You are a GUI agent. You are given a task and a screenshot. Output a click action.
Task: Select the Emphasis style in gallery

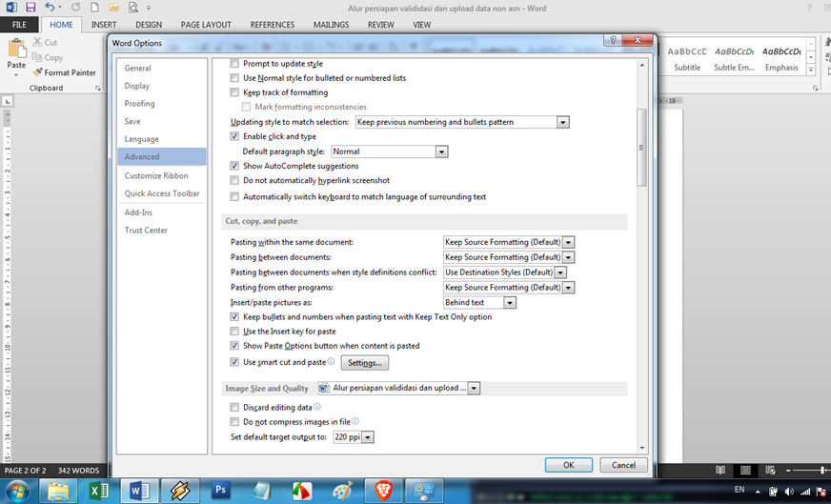[x=781, y=59]
